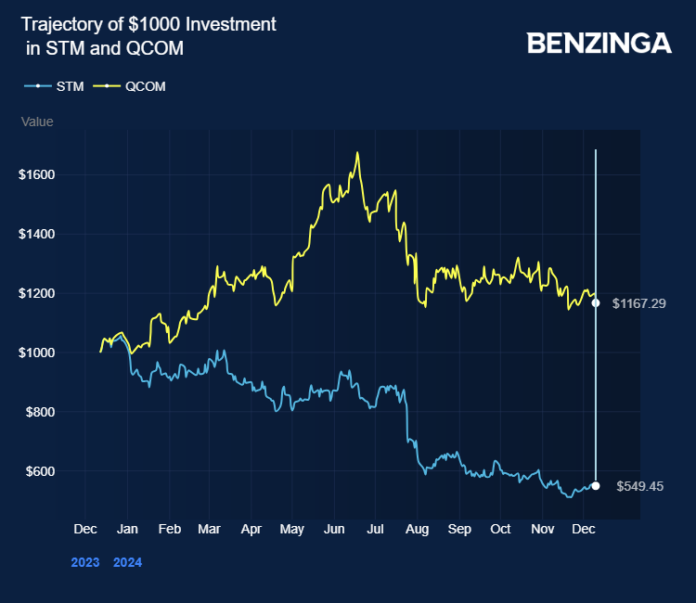Click the 2023 year label
Viewport: 696px width, 603px height.
(85, 562)
